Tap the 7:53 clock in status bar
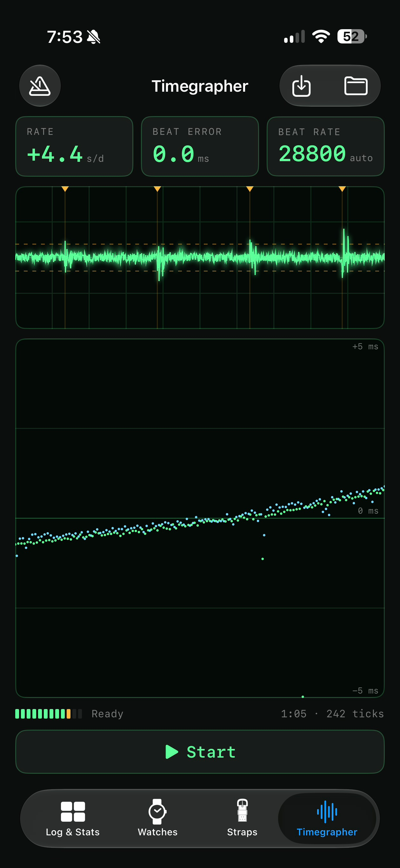 tap(65, 37)
